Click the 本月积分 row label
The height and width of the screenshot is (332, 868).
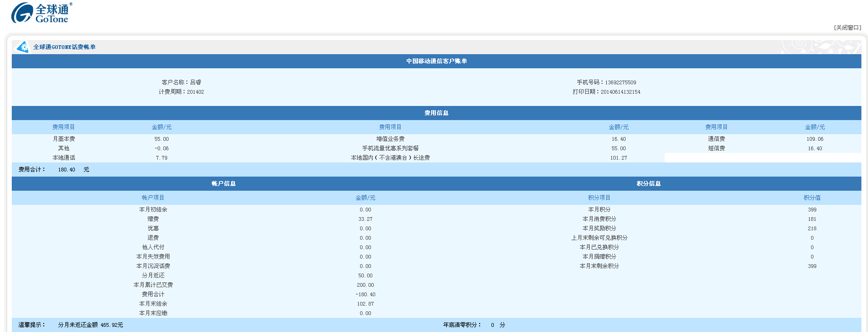click(599, 210)
